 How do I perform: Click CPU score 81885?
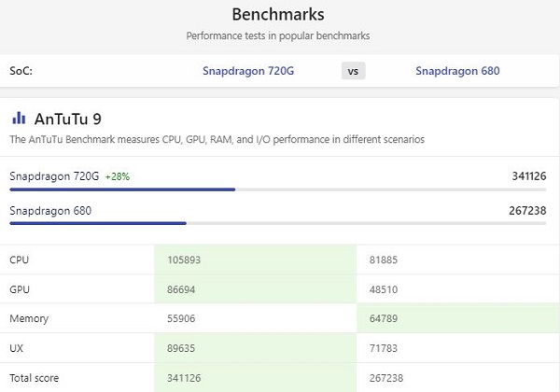[384, 259]
